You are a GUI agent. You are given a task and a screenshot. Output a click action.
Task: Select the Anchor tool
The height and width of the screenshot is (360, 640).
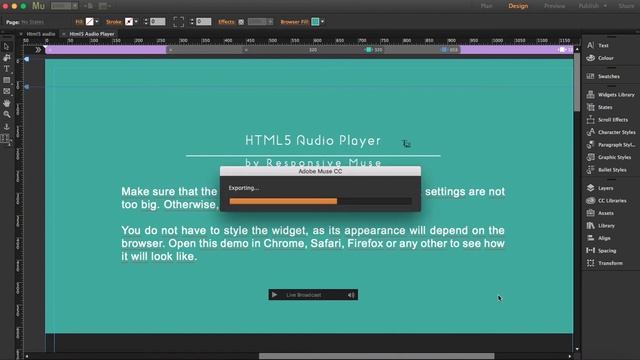click(7, 127)
